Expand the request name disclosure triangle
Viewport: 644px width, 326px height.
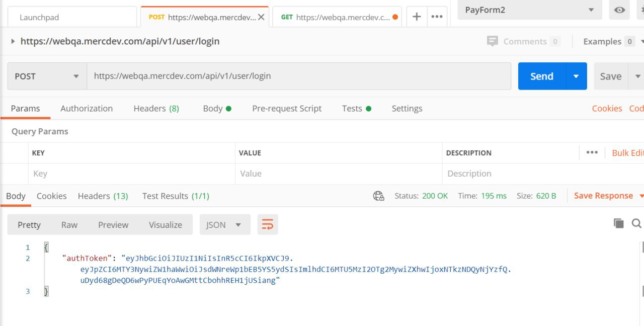click(x=13, y=41)
